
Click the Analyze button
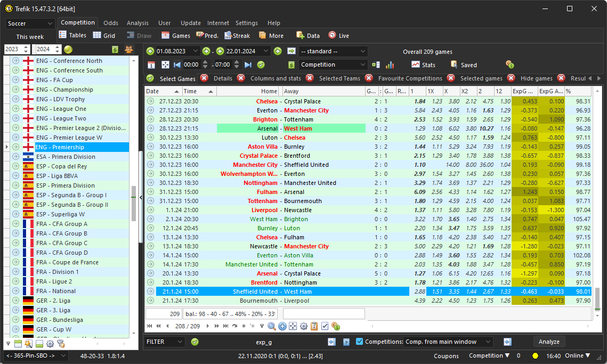pos(549,342)
